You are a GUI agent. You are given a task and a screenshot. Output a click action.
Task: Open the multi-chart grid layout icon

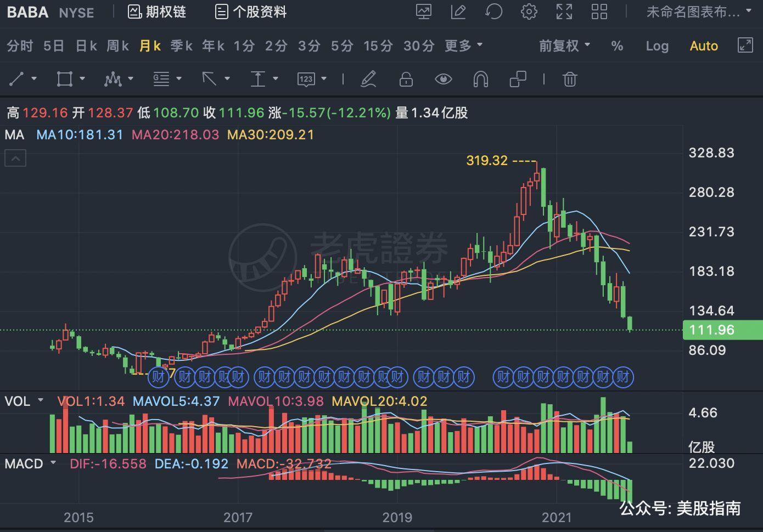point(599,12)
